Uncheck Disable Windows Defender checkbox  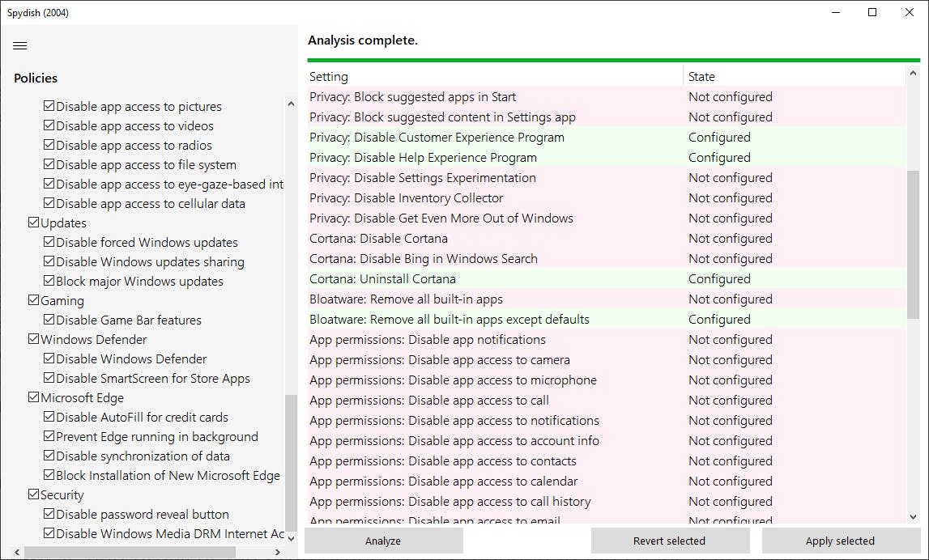[49, 359]
